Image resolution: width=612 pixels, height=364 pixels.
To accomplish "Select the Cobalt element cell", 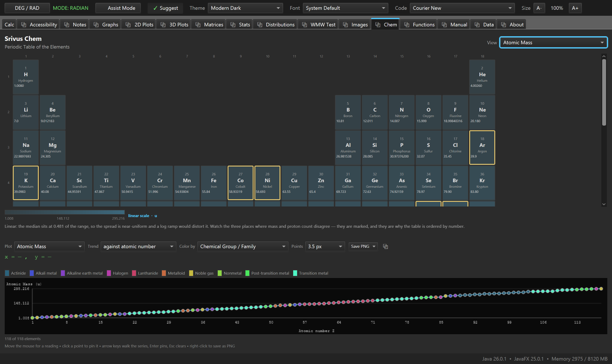I will point(240,183).
